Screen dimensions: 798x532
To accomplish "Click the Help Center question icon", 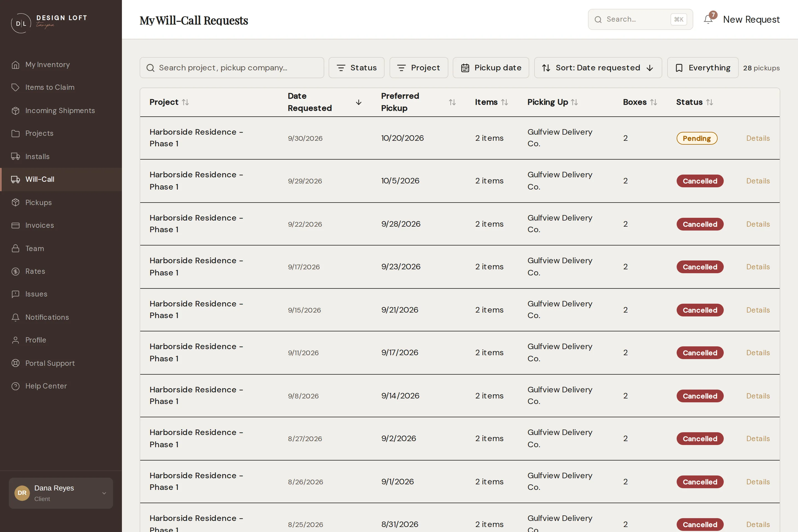I will (15, 386).
